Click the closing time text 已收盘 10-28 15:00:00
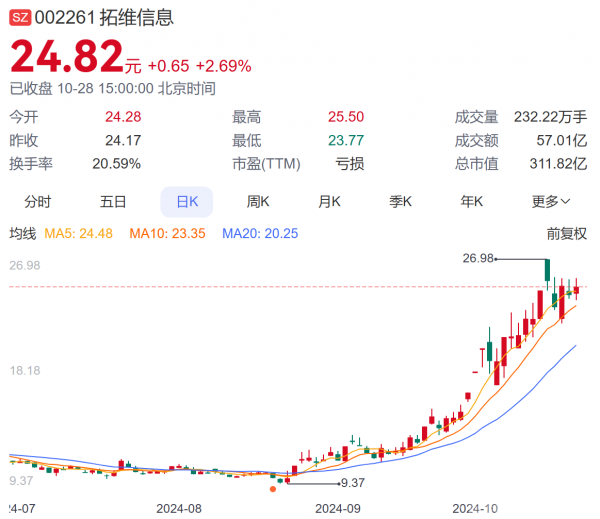 [82, 89]
